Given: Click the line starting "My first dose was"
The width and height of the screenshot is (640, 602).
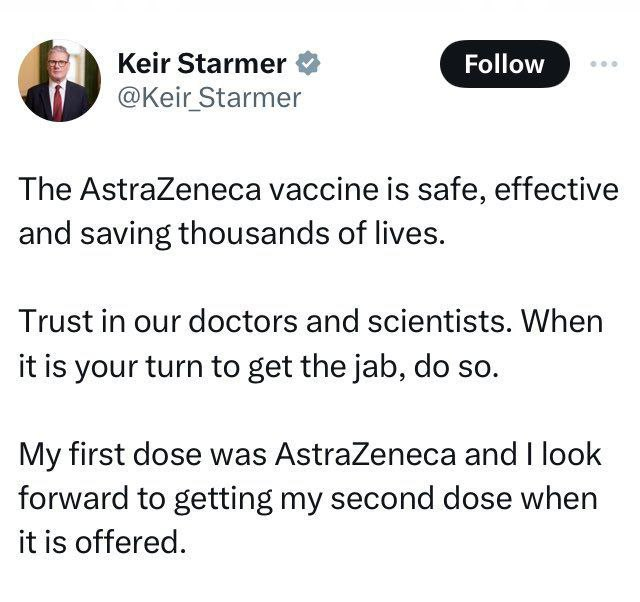Looking at the screenshot, I should click(310, 455).
